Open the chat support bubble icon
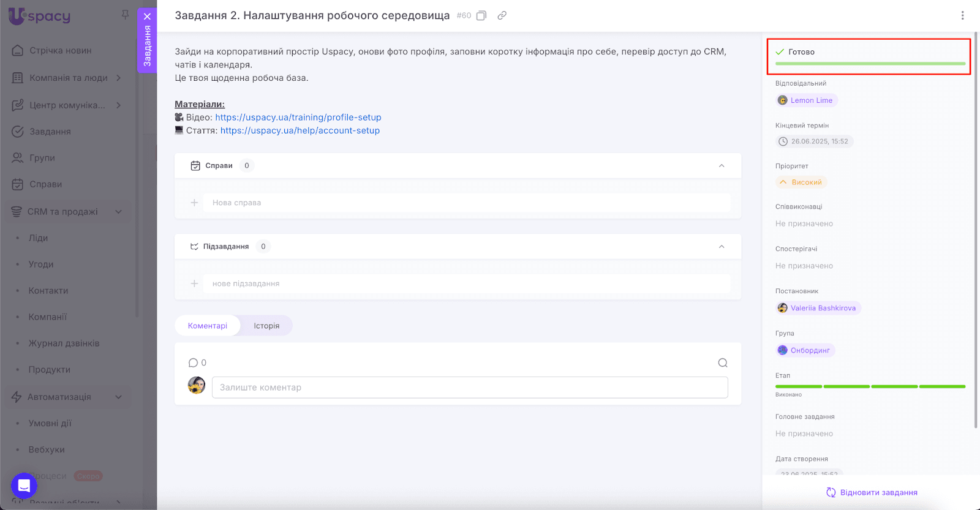Screen dimensions: 980x510 pos(24,486)
